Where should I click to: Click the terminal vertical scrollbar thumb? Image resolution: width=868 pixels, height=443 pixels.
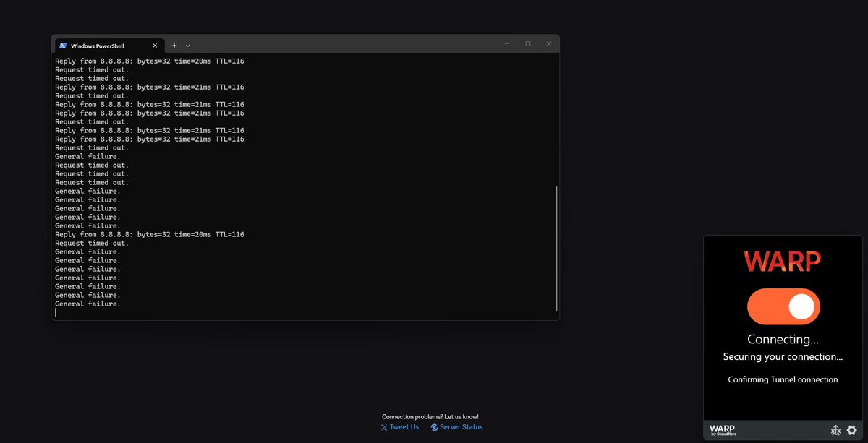coord(557,249)
